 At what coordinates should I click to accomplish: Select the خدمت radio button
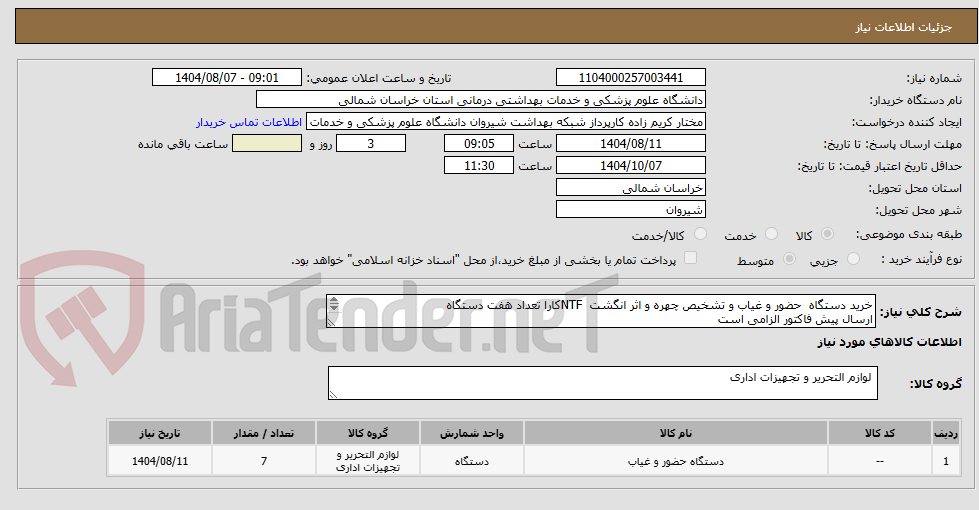pos(772,234)
